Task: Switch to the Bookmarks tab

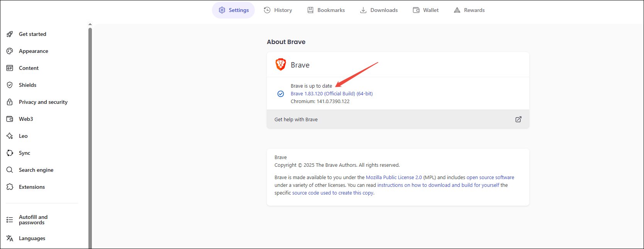Action: 326,10
